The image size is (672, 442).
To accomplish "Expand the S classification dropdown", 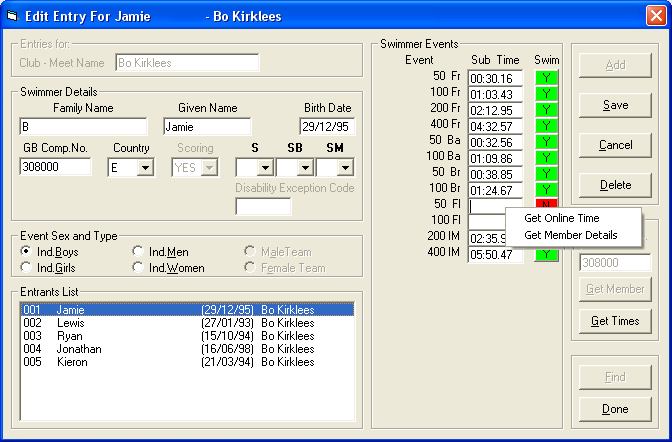I will click(x=264, y=168).
